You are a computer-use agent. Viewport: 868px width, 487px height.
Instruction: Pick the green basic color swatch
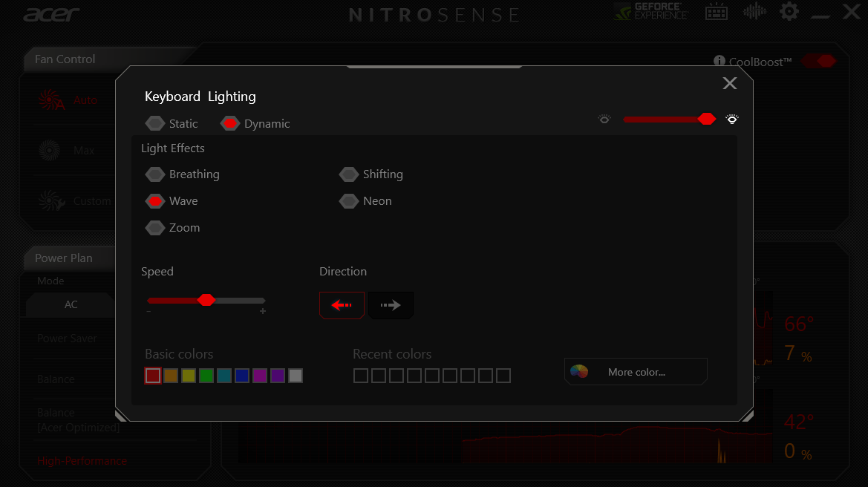(x=206, y=376)
